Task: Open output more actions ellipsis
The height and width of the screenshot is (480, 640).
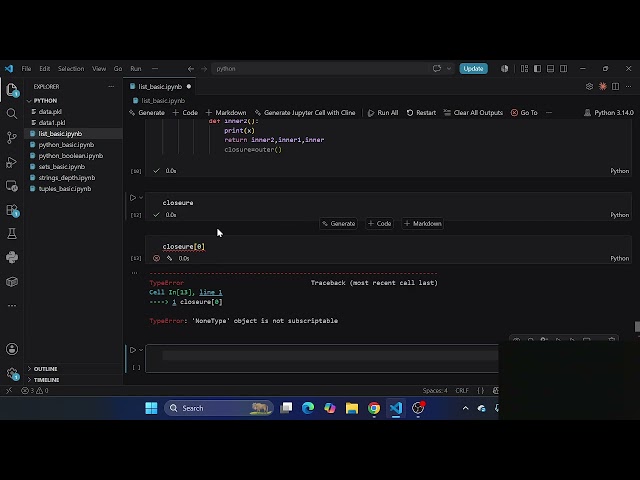Action: tap(134, 273)
